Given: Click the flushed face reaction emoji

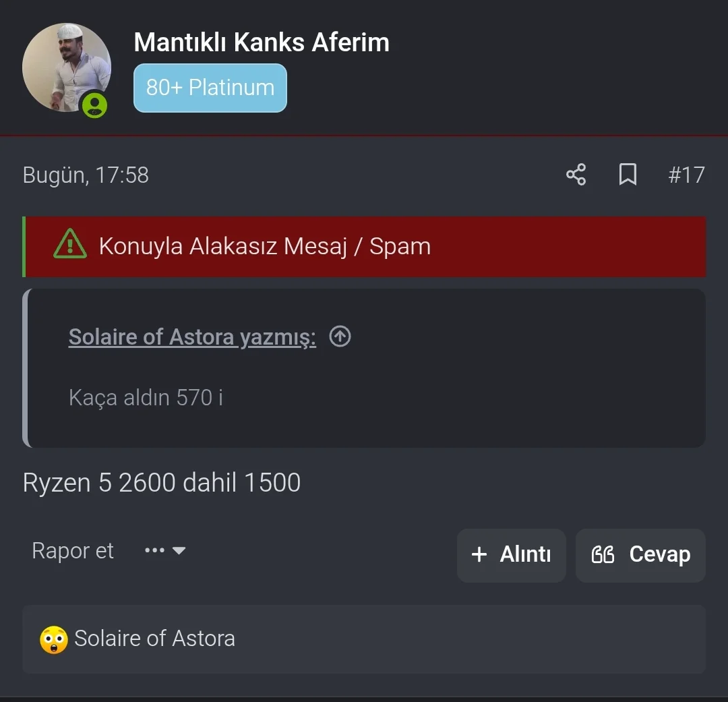Looking at the screenshot, I should pyautogui.click(x=54, y=639).
